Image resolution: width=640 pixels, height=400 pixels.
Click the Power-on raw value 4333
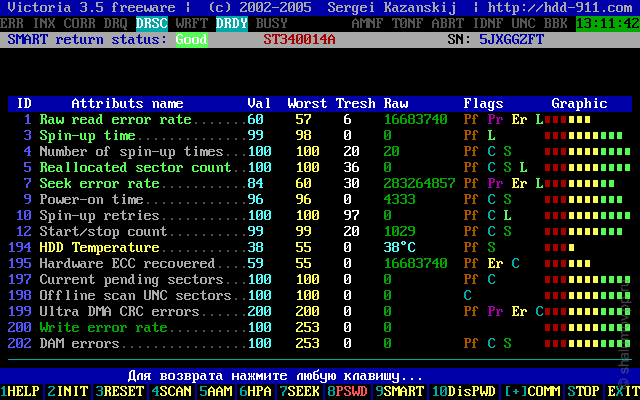click(400, 200)
